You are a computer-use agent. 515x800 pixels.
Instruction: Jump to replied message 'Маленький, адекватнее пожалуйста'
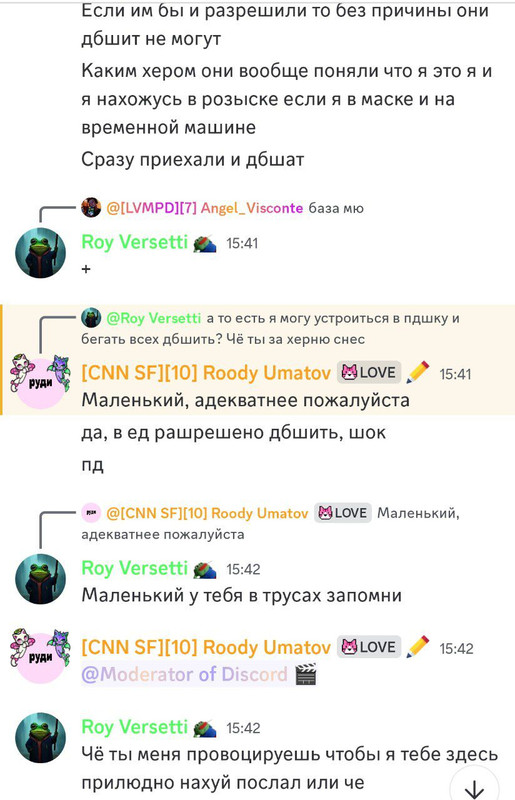[x=270, y=523]
